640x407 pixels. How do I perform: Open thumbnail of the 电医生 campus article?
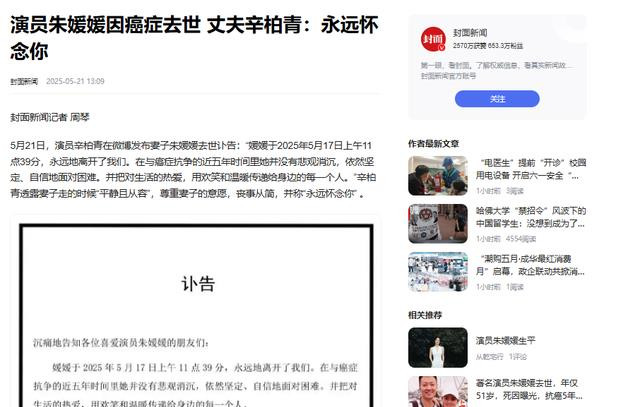438,176
